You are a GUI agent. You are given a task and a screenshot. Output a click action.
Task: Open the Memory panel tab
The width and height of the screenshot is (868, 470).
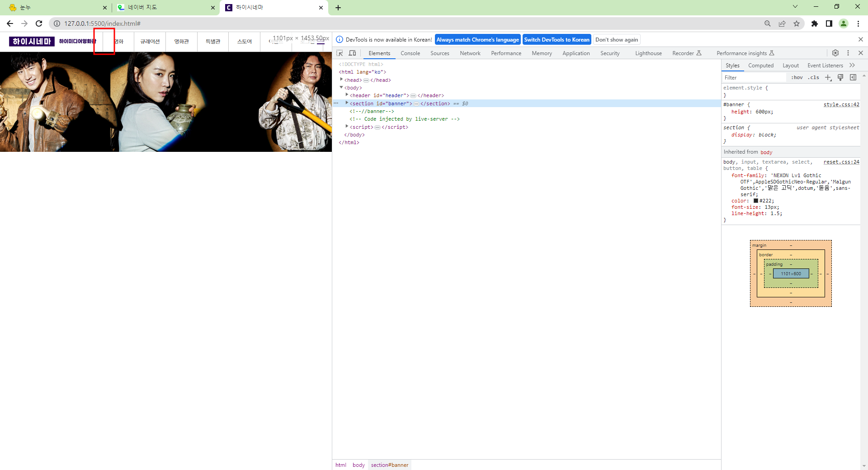[x=542, y=53]
